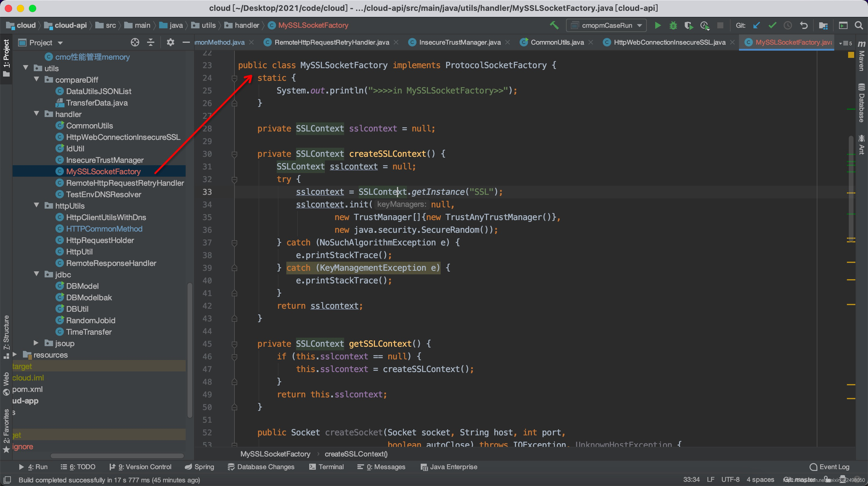Click the Search Everywhere magnifier icon
Screen dimensions: 868x486
tap(859, 25)
